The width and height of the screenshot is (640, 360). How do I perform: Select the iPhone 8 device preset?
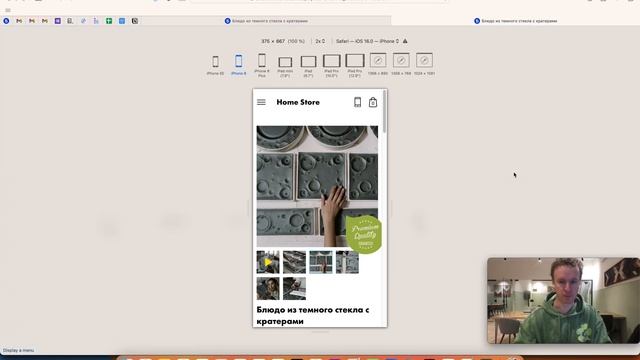238,64
